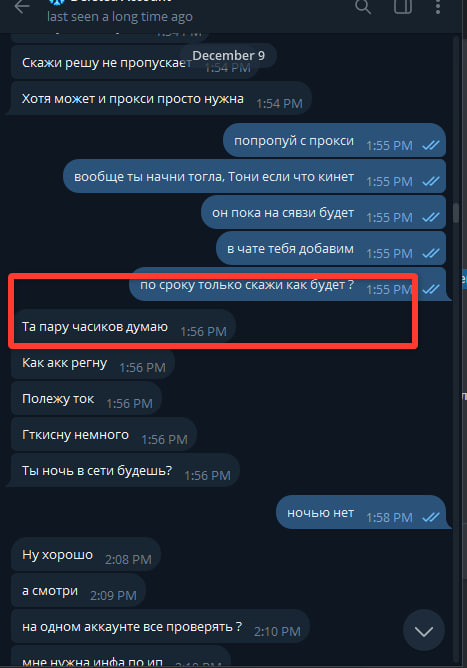The image size is (467, 668).
Task: Click the 'Как акк регну' message bubble
Action: [x=93, y=363]
